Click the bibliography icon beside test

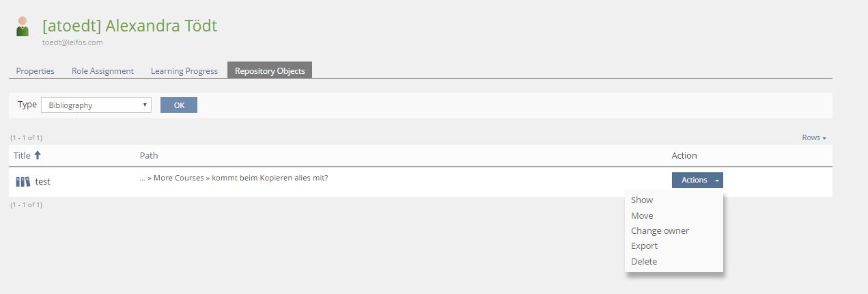(x=23, y=182)
